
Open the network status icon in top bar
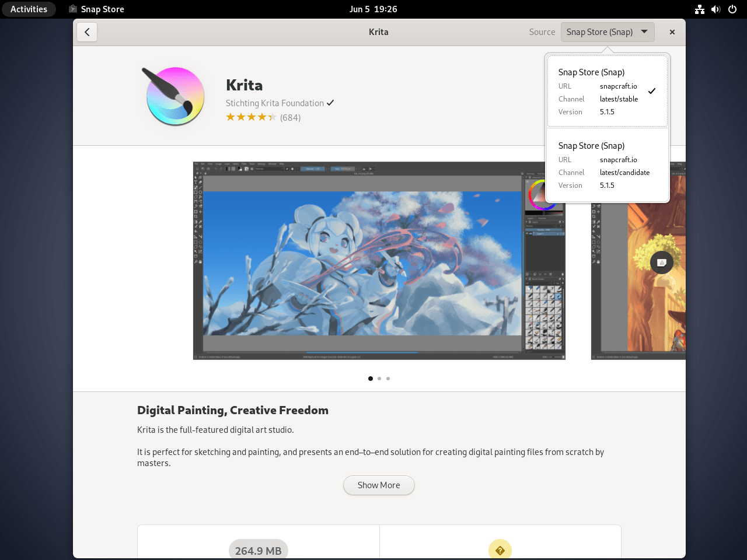click(x=700, y=9)
